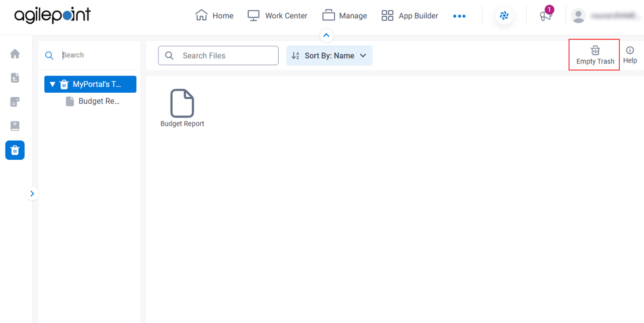
Task: Open the megaphone notifications icon
Action: pyautogui.click(x=546, y=16)
